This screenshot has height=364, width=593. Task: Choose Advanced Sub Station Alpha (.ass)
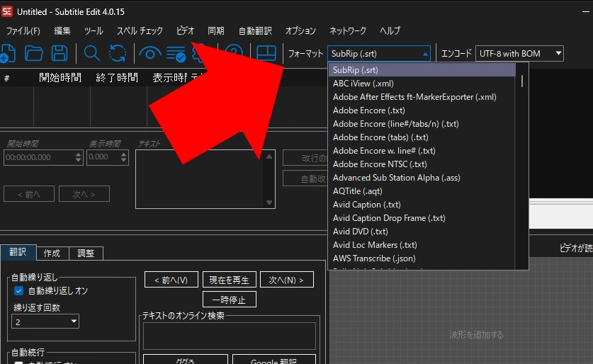[422, 178]
